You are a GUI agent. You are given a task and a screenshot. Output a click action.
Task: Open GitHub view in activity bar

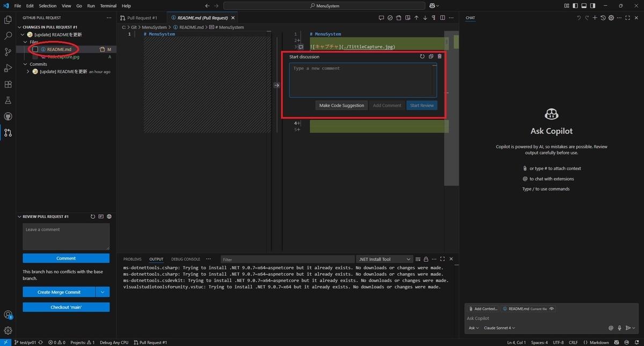(8, 116)
